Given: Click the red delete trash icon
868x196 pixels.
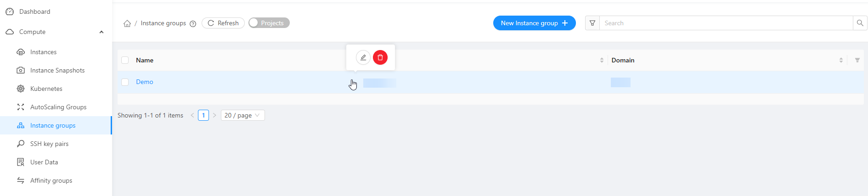Looking at the screenshot, I should point(380,57).
